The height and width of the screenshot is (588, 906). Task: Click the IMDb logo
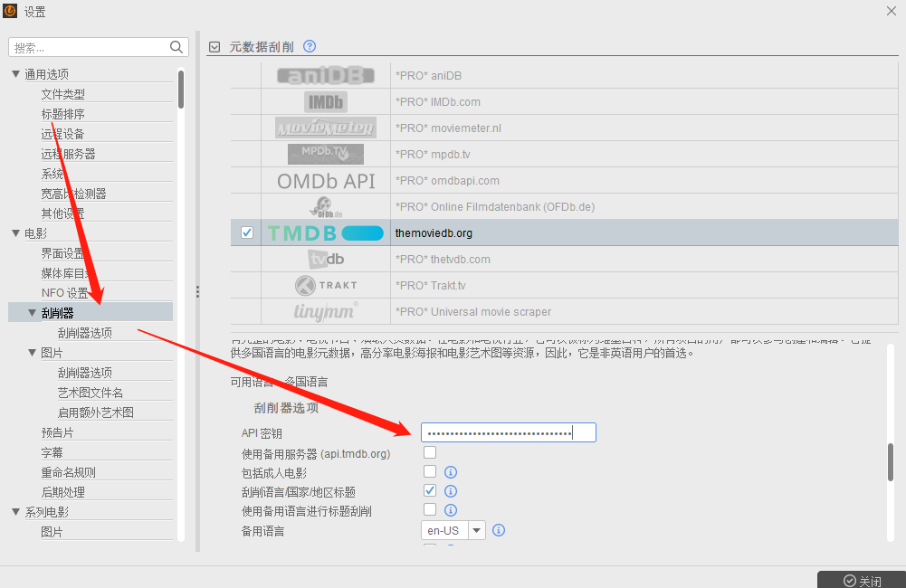pos(325,101)
